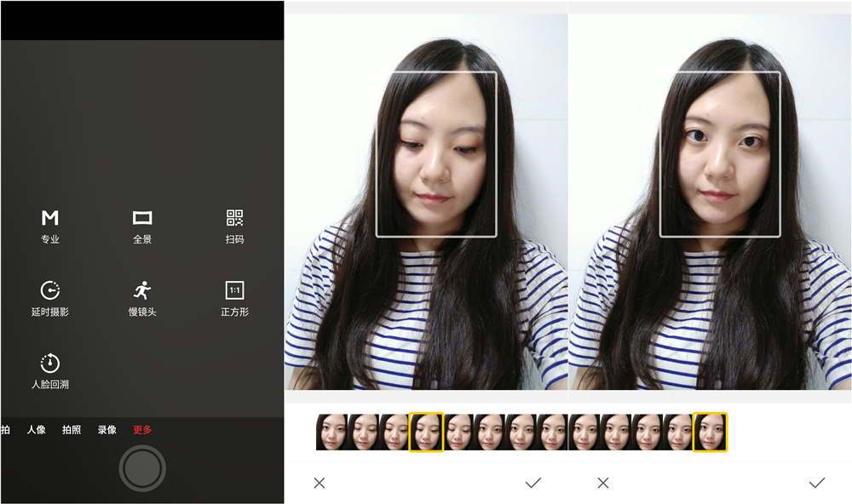Screen dimensions: 852x504
Task: Switch to the 拍照 photo tab
Action: tap(72, 430)
